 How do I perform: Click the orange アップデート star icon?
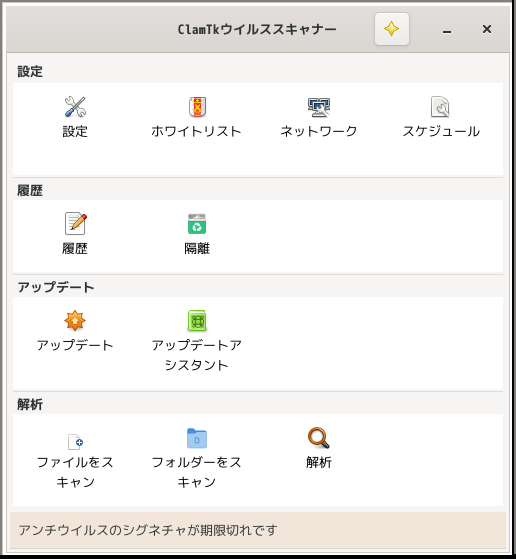click(x=75, y=320)
